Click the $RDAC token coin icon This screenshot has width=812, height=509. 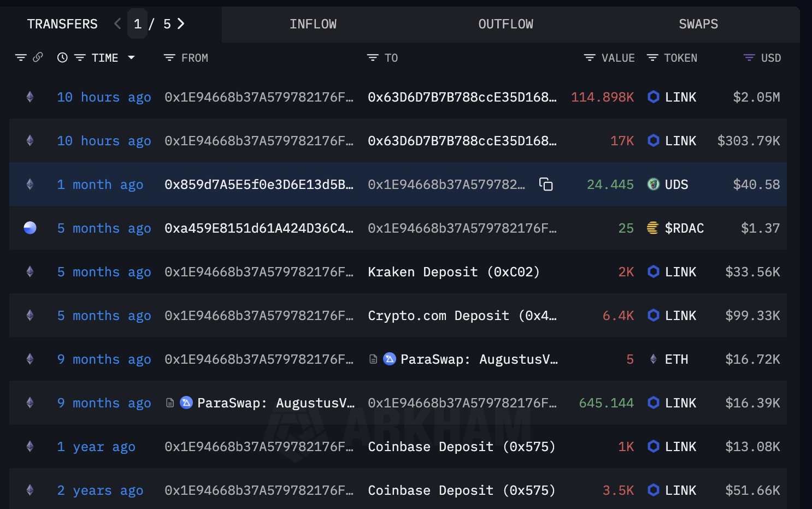[652, 228]
